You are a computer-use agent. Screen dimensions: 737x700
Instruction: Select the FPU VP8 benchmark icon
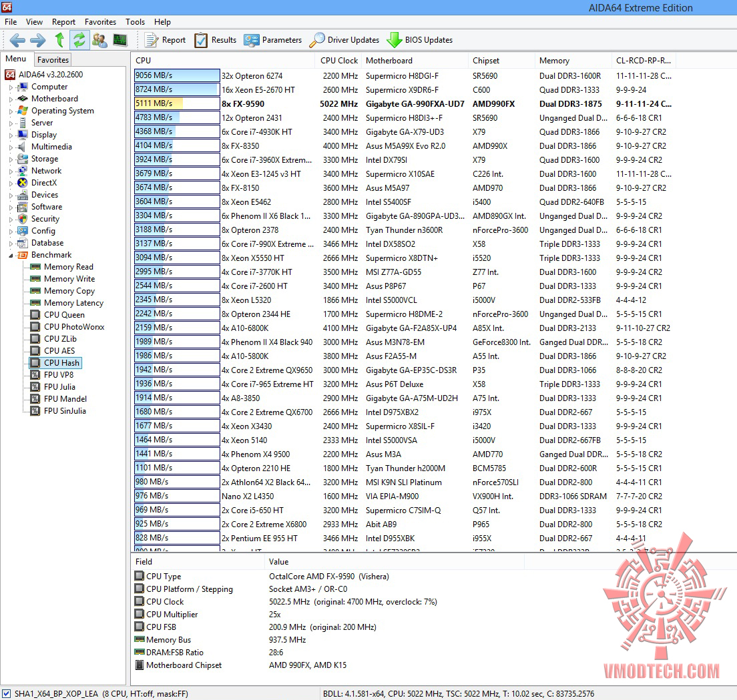tap(35, 375)
